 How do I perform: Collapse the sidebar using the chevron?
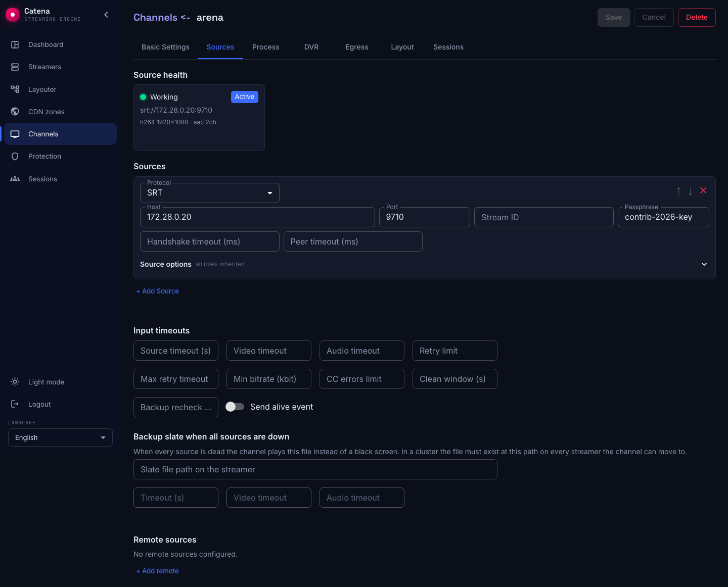coord(106,15)
